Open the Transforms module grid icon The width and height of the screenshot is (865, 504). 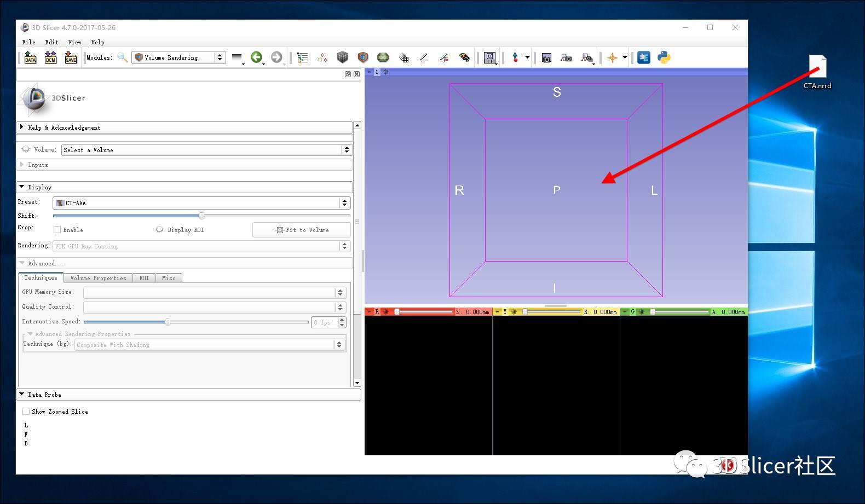pyautogui.click(x=404, y=57)
